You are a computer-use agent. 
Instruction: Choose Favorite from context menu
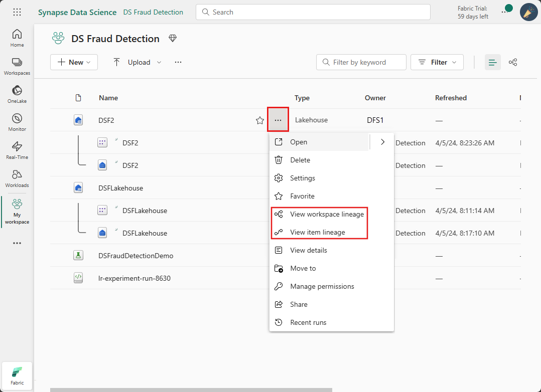tap(331, 196)
